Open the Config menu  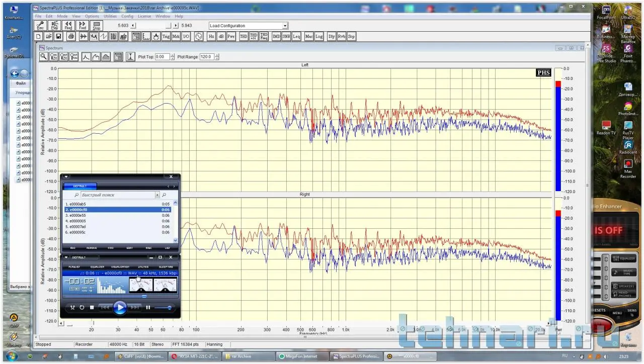point(127,16)
